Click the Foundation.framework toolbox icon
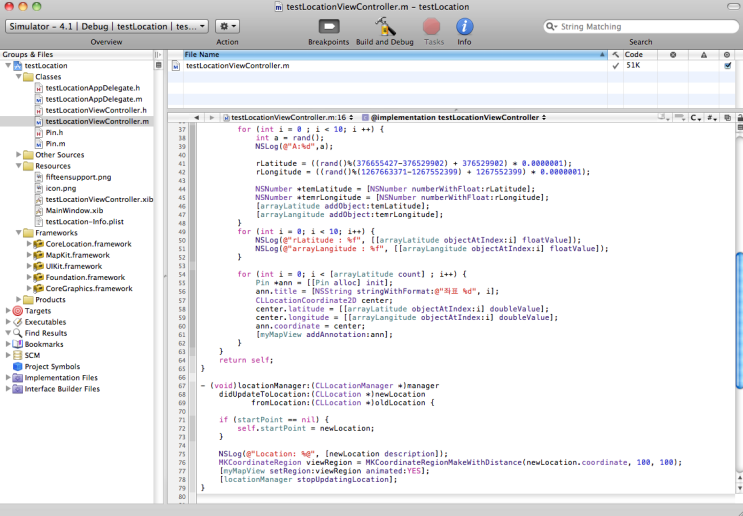 (39, 277)
